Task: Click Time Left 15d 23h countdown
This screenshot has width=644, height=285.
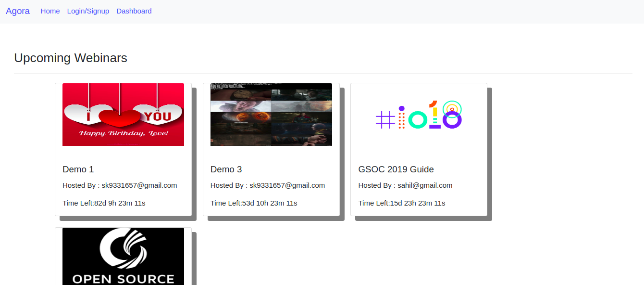Action: coord(402,203)
